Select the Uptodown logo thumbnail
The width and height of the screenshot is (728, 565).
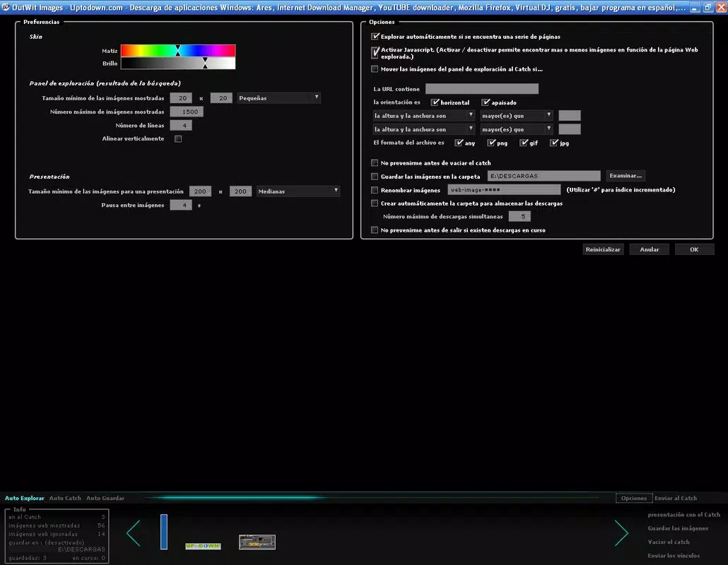(203, 545)
